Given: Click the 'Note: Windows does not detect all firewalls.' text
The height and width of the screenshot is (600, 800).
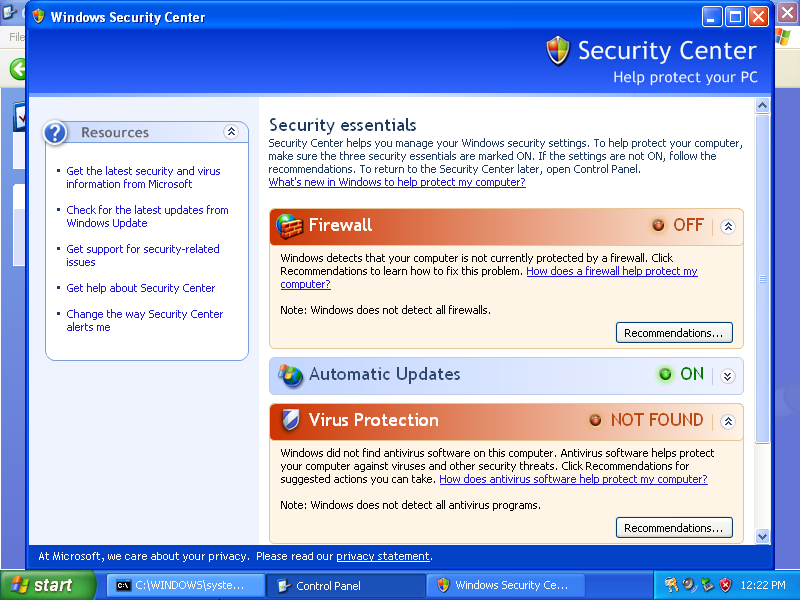Looking at the screenshot, I should 385,310.
